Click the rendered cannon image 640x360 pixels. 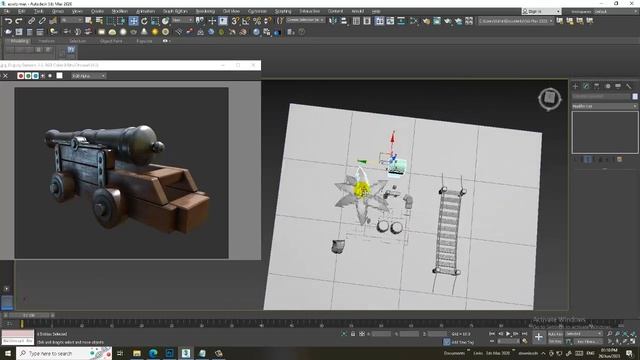coord(122,173)
